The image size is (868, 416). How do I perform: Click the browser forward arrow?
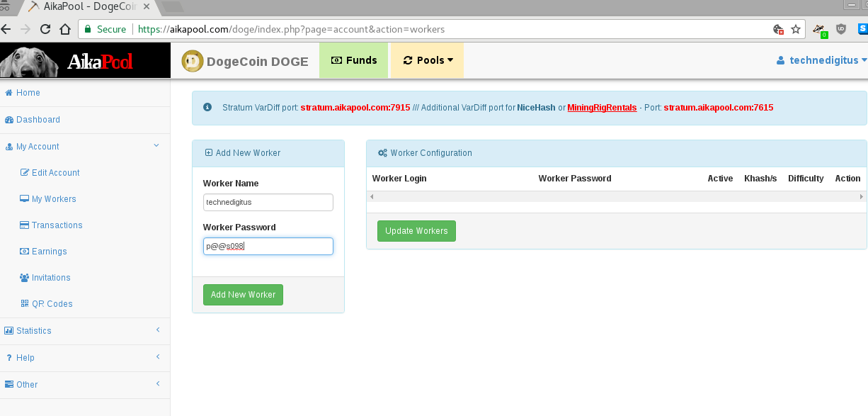point(25,29)
